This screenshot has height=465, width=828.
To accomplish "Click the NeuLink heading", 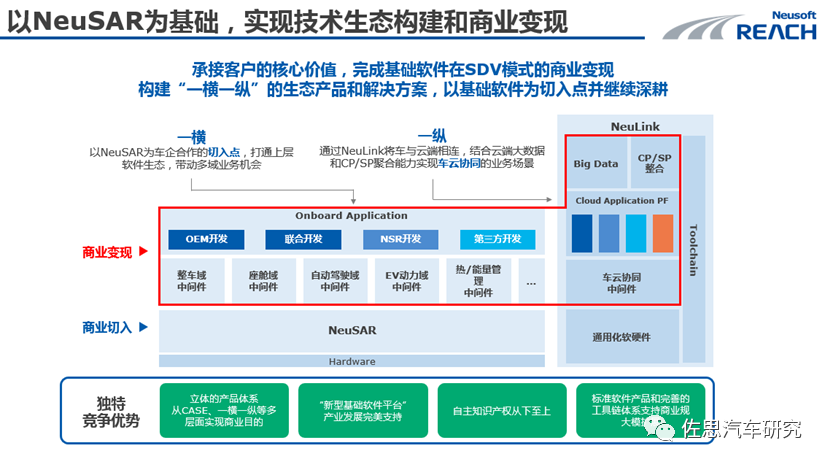I will coord(635,127).
